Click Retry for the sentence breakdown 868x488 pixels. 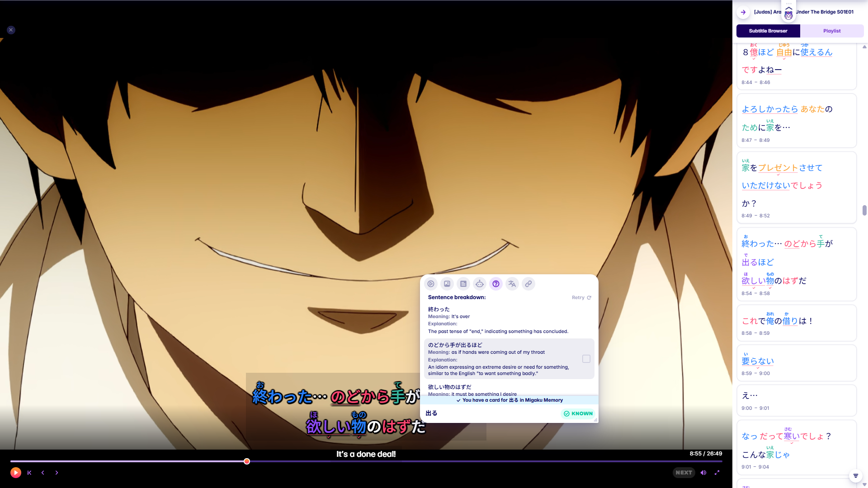point(581,297)
